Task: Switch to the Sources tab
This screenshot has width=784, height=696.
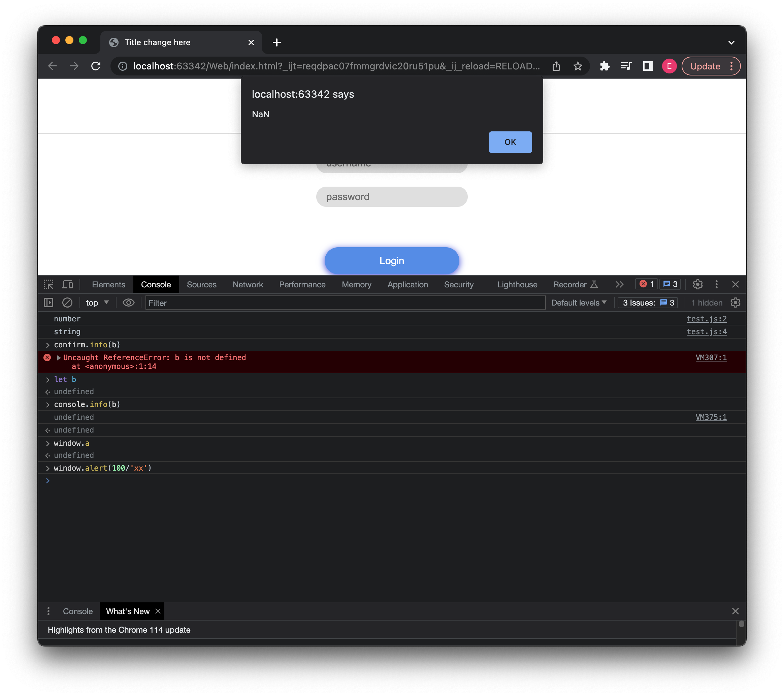Action: point(201,284)
